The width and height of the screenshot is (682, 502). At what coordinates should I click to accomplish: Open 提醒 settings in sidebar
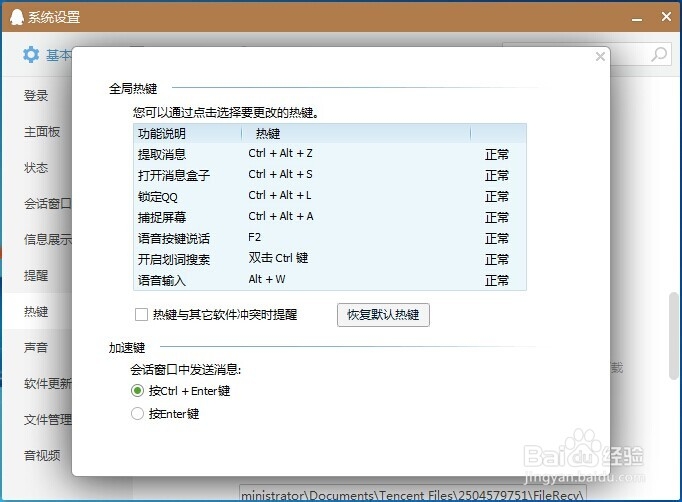37,275
